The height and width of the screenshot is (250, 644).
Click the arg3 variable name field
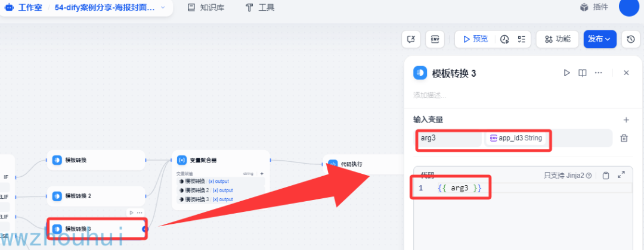(x=447, y=138)
